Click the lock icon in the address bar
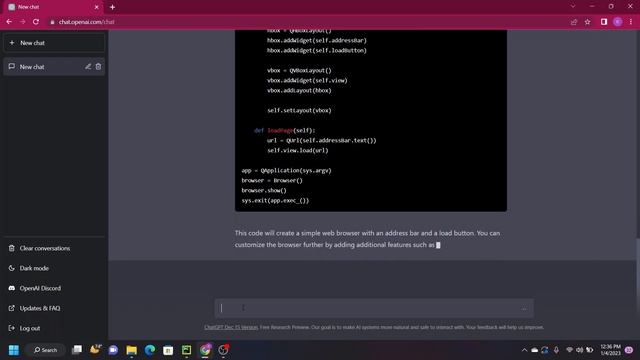The width and height of the screenshot is (640, 360). 52,22
